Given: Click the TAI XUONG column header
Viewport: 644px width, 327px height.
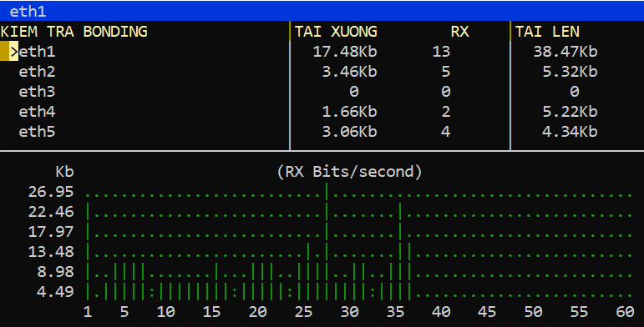Looking at the screenshot, I should point(336,32).
